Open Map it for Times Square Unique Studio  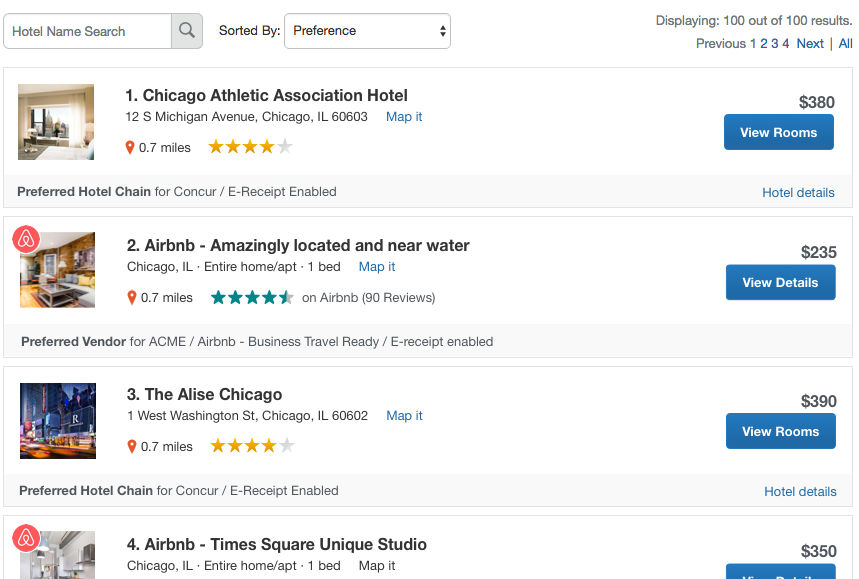[x=377, y=566]
